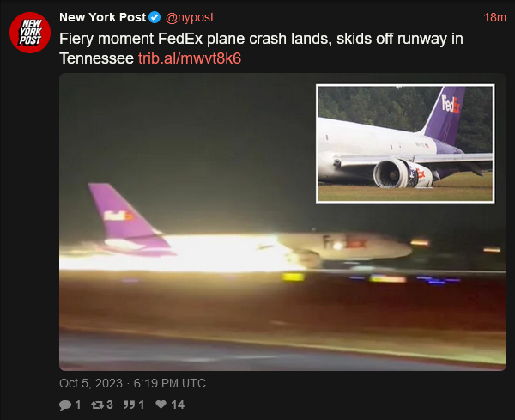Open the @nypost handle link
The height and width of the screenshot is (420, 515).
[190, 17]
